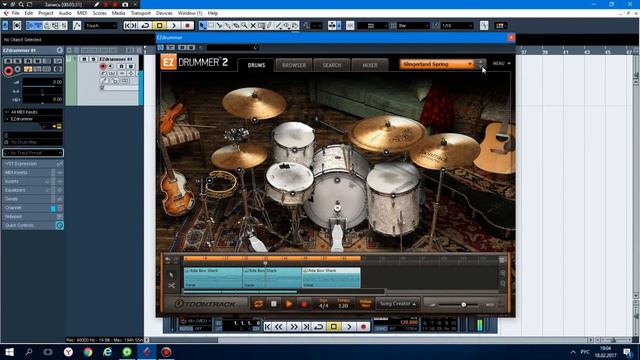Open the All MIDI Inputs routing dropdown

pos(33,112)
